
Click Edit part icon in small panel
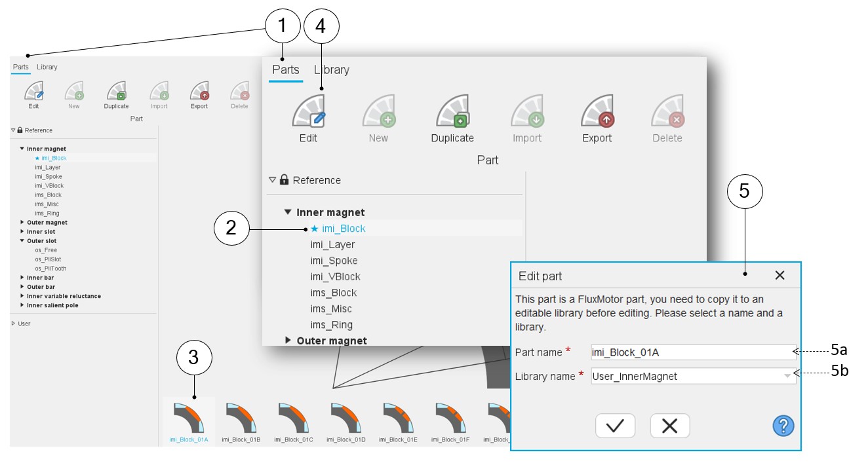[34, 91]
